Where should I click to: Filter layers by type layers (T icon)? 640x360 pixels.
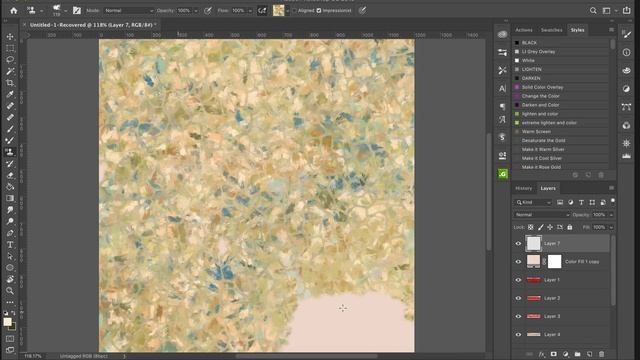tap(581, 202)
